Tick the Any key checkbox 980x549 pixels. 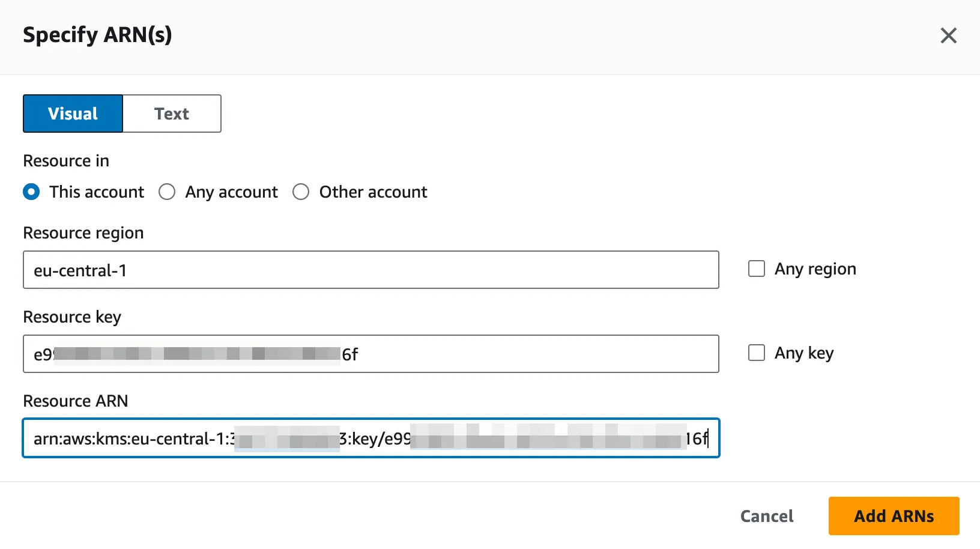tap(757, 353)
